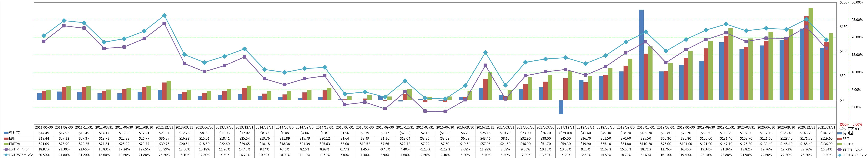Click the $110.20 EBITDA cell
This screenshot has height=158, width=868.
(x=646, y=144)
